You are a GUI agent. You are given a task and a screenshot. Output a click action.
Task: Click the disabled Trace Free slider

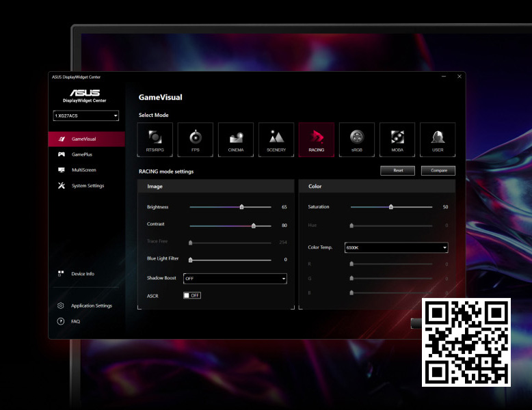click(x=230, y=243)
